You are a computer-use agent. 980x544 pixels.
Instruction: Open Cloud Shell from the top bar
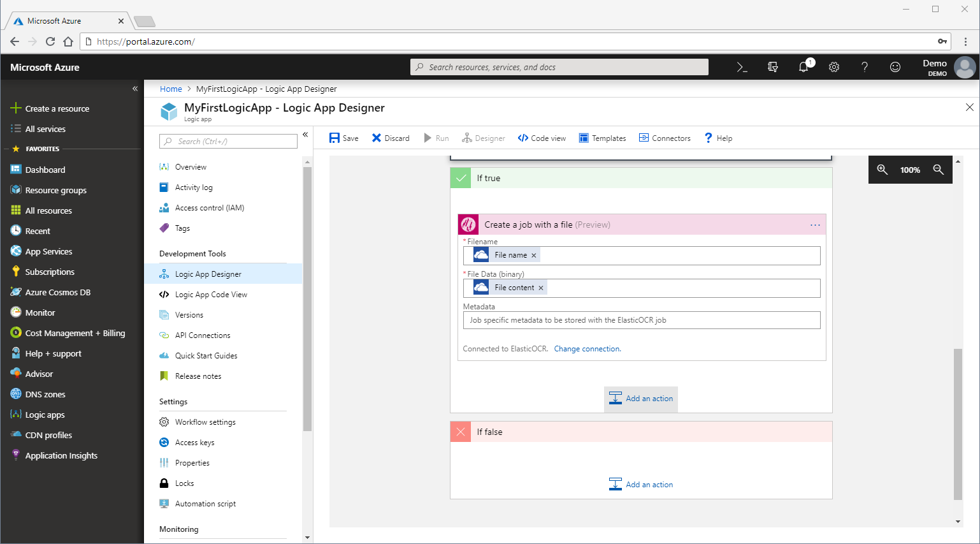[x=742, y=67]
